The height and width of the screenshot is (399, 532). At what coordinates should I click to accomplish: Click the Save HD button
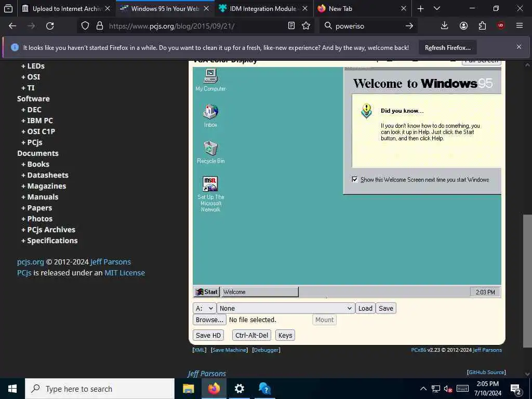[x=208, y=335]
